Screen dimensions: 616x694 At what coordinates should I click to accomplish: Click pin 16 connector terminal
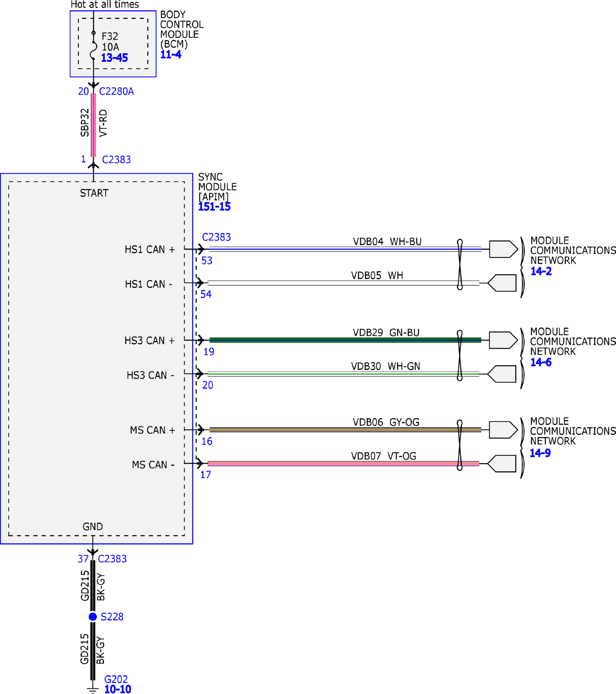click(201, 430)
